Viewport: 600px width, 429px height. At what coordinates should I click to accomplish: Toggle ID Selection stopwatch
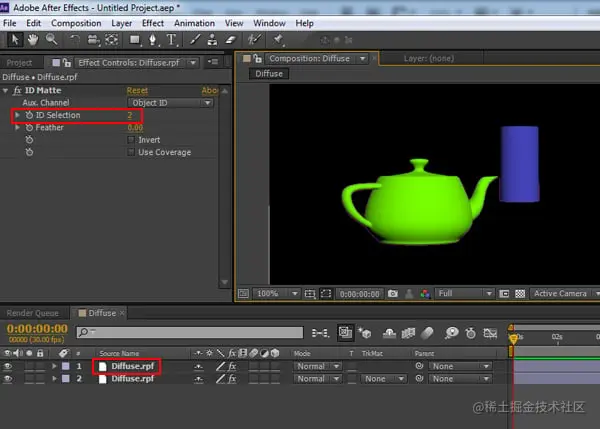[x=29, y=115]
